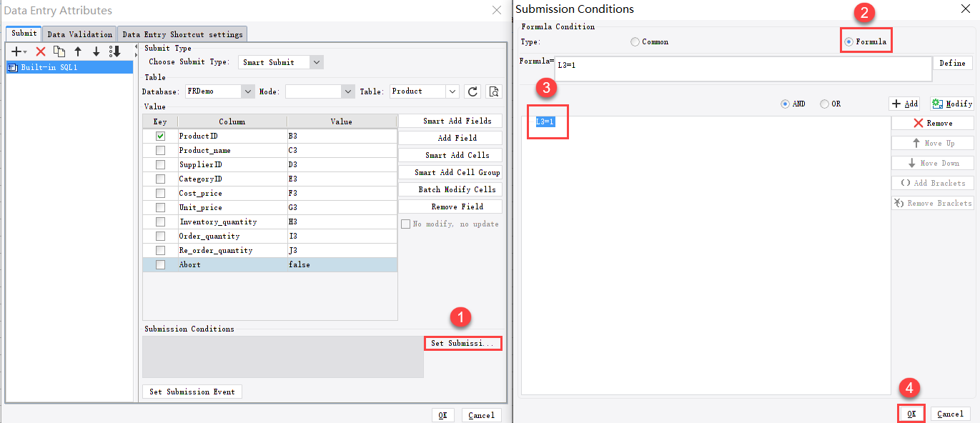Open Modify dialog via gear icon

click(x=951, y=103)
